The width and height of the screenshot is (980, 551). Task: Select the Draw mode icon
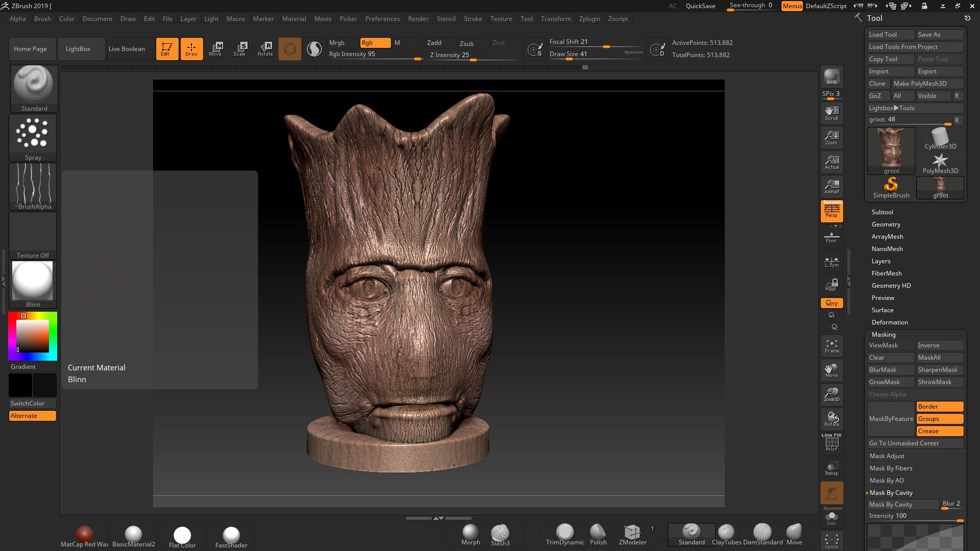(191, 49)
